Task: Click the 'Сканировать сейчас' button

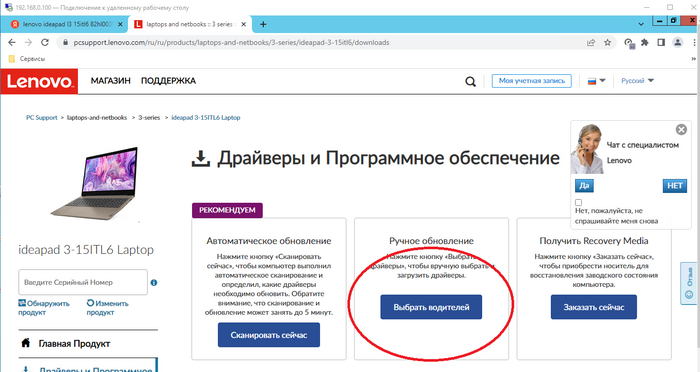Action: click(x=269, y=335)
